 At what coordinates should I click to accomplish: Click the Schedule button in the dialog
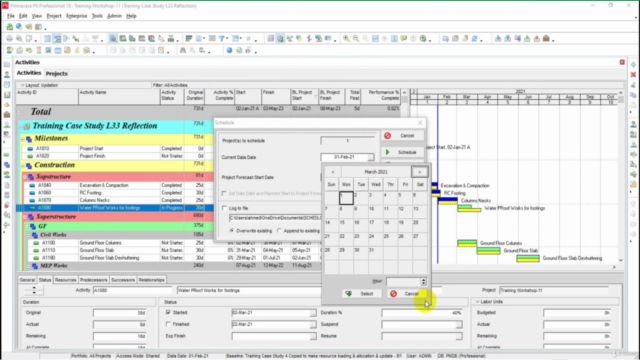click(402, 152)
